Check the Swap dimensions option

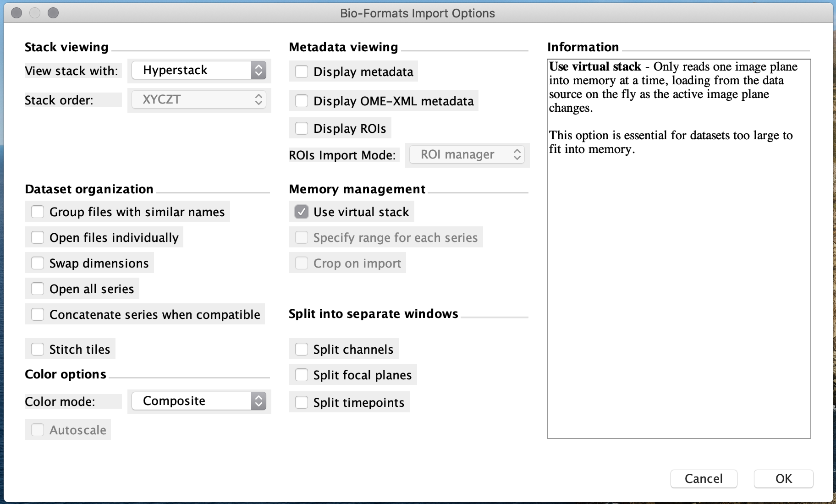(x=38, y=263)
